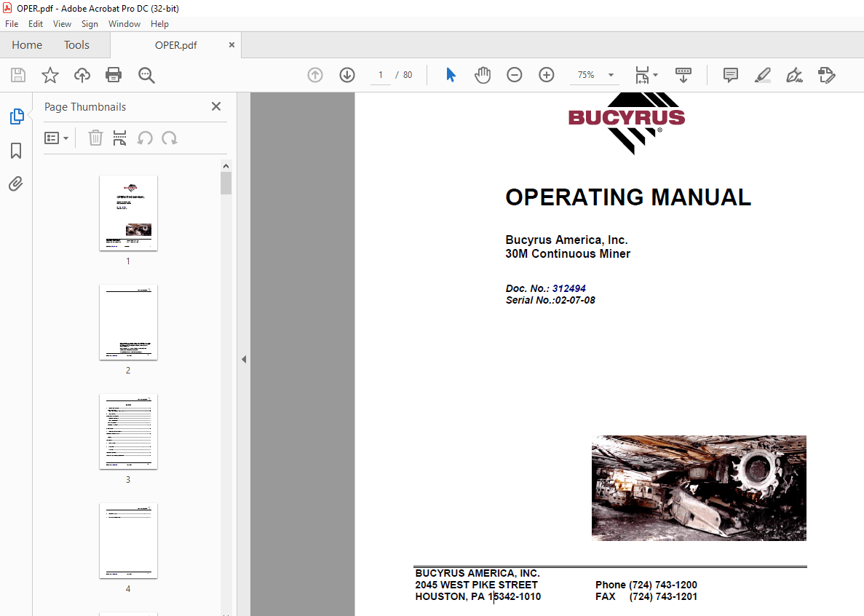Activate the Selection arrow tool
864x616 pixels.
coord(451,74)
